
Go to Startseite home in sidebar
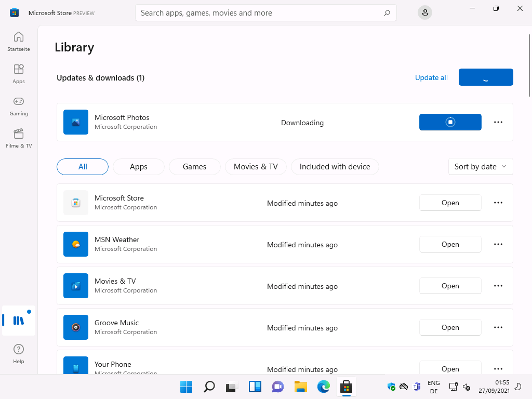click(19, 42)
